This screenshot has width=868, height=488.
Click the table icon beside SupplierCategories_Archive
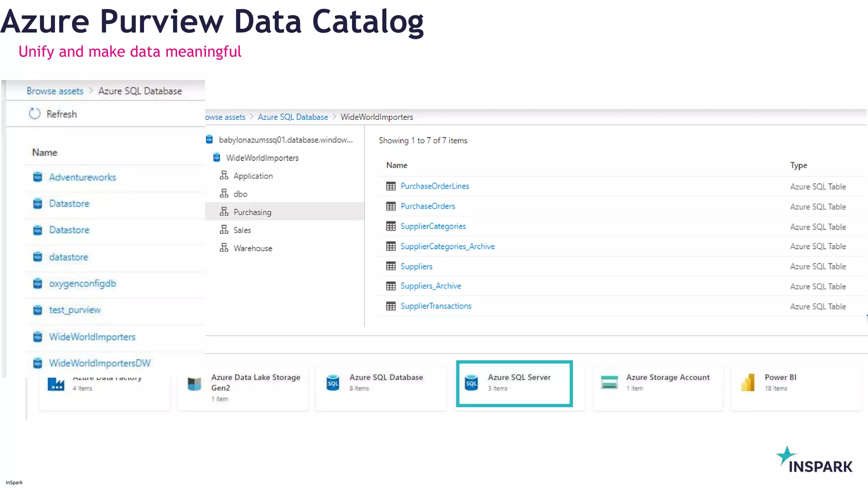tap(391, 246)
